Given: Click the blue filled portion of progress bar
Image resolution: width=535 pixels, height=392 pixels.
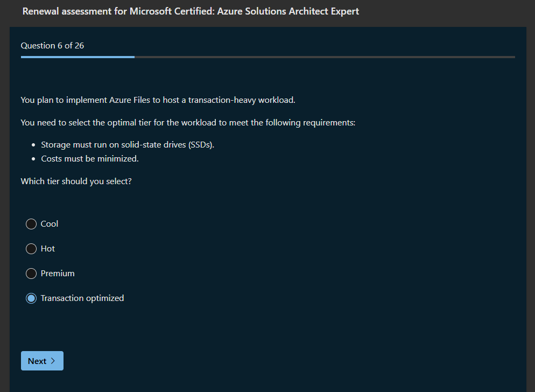Looking at the screenshot, I should coord(78,57).
